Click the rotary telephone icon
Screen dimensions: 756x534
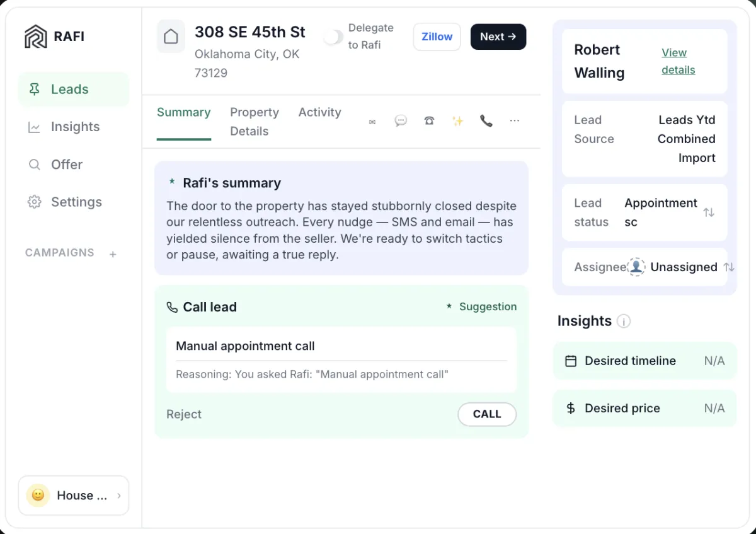[429, 120]
